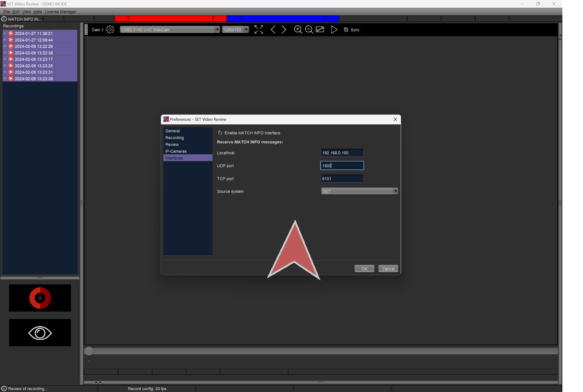The height and width of the screenshot is (392, 583).
Task: Click OK in Preferences dialog
Action: pyautogui.click(x=364, y=269)
